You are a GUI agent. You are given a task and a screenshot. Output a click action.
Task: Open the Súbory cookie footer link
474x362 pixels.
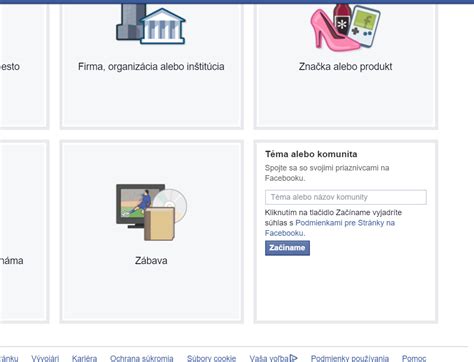(x=211, y=358)
